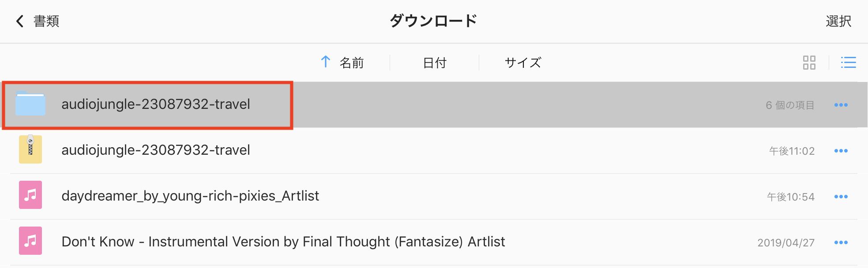This screenshot has width=868, height=268.
Task: Click the audiojungle zip archive icon
Action: coord(30,150)
